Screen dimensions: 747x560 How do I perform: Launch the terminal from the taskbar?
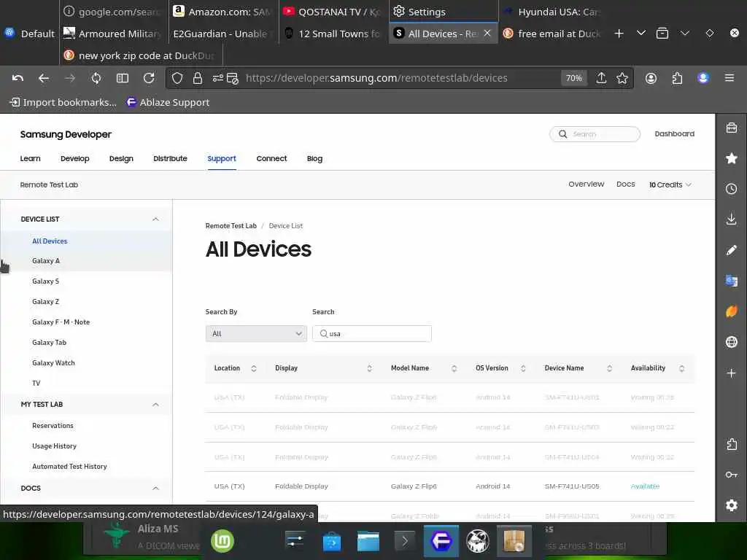tap(404, 542)
